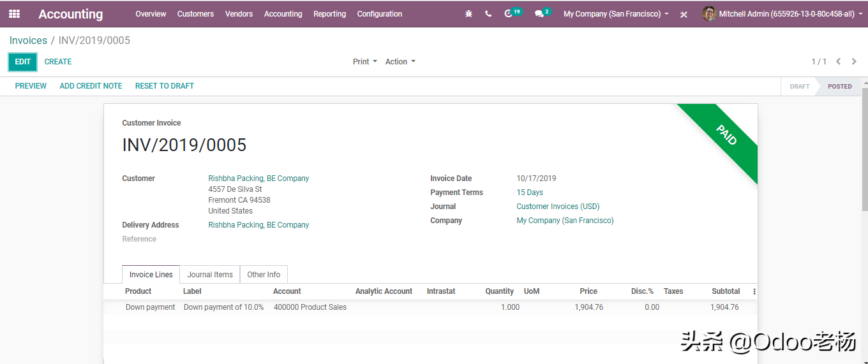Switch to Other Info tab
This screenshot has height=364, width=868.
(264, 275)
